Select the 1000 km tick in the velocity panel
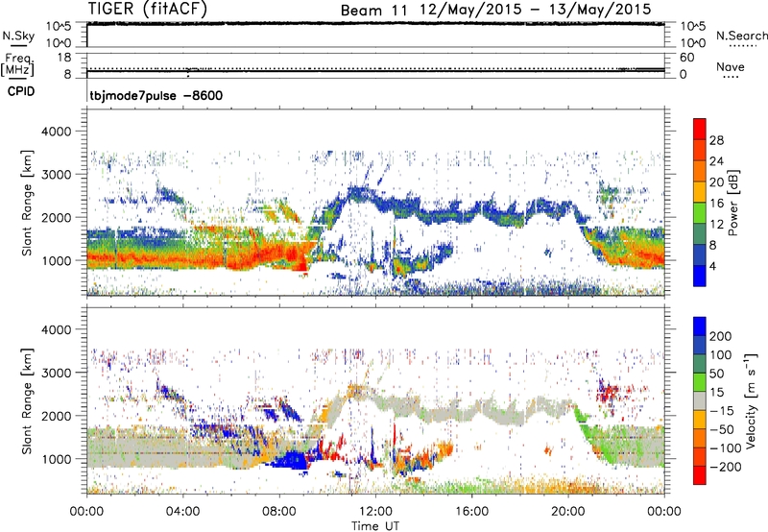Image resolution: width=768 pixels, height=532 pixels. pyautogui.click(x=56, y=459)
